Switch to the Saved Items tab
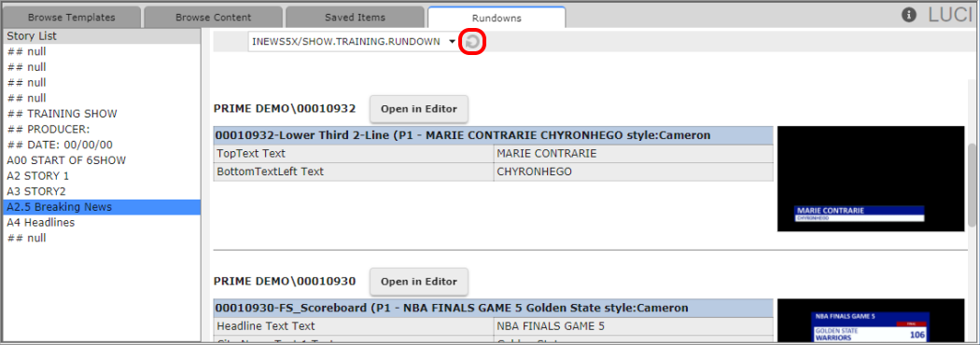This screenshot has height=345, width=980. (355, 18)
